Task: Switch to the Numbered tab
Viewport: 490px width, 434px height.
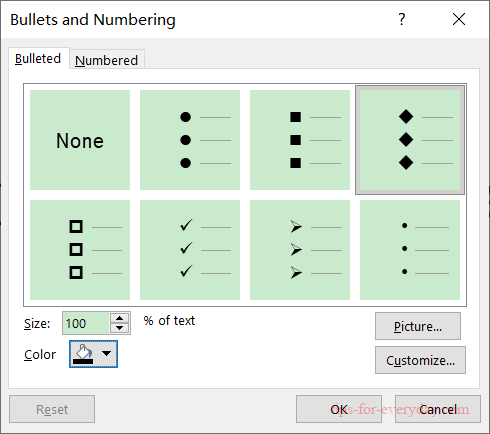Action: 107,60
